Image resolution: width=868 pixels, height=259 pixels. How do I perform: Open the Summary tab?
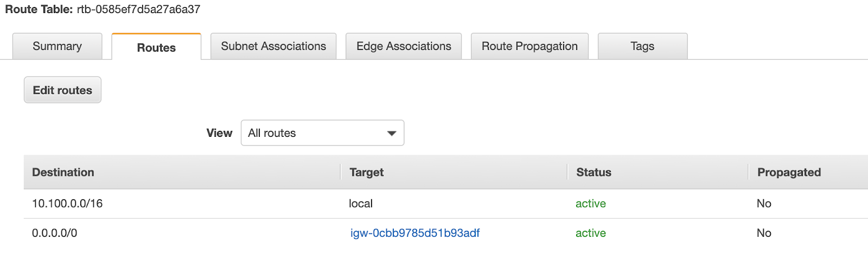(x=57, y=46)
